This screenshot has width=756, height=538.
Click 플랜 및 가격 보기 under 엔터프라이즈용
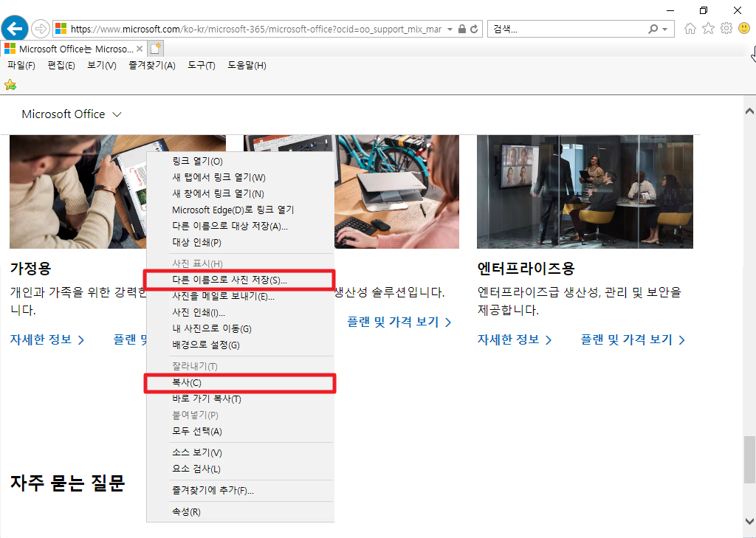pyautogui.click(x=633, y=340)
